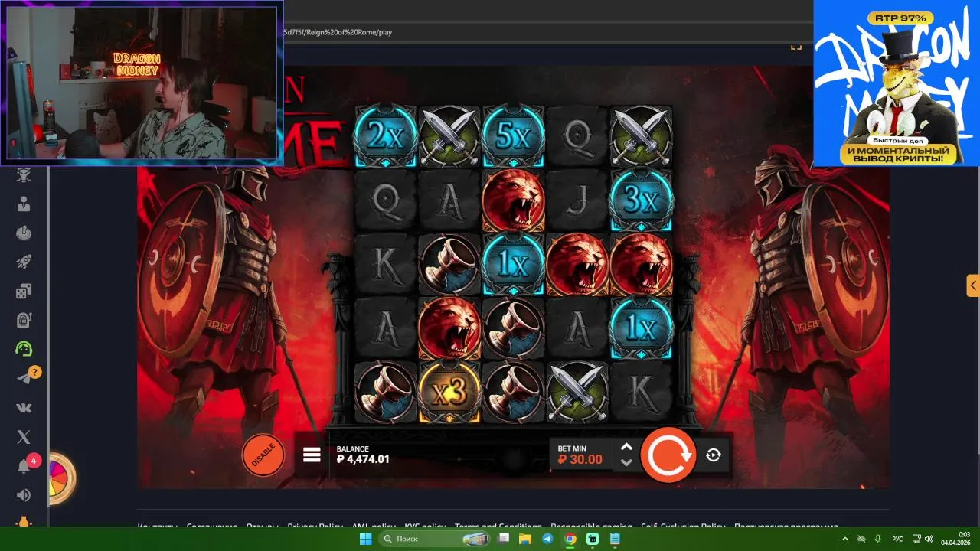
Task: Open the X (Twitter) social icon
Action: tap(24, 437)
